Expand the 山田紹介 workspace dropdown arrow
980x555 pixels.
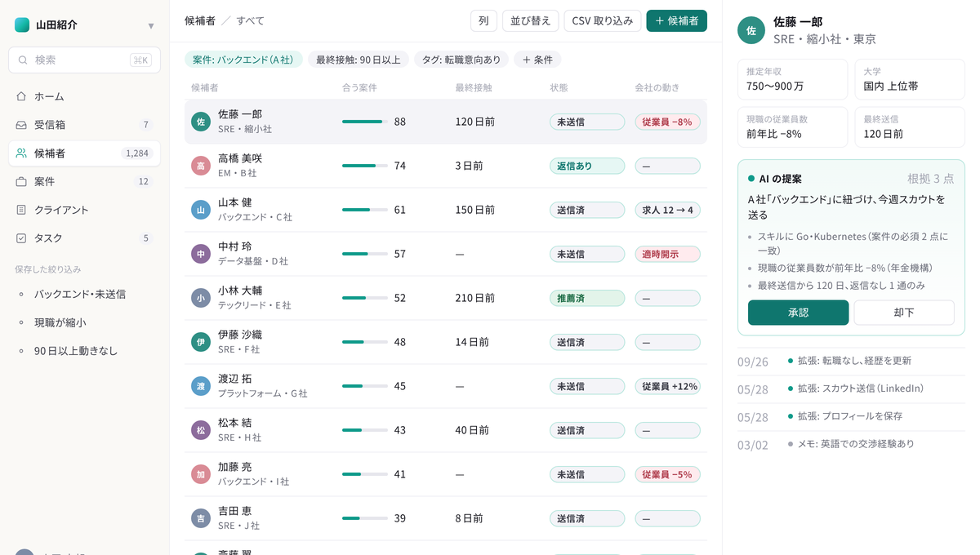coord(151,26)
